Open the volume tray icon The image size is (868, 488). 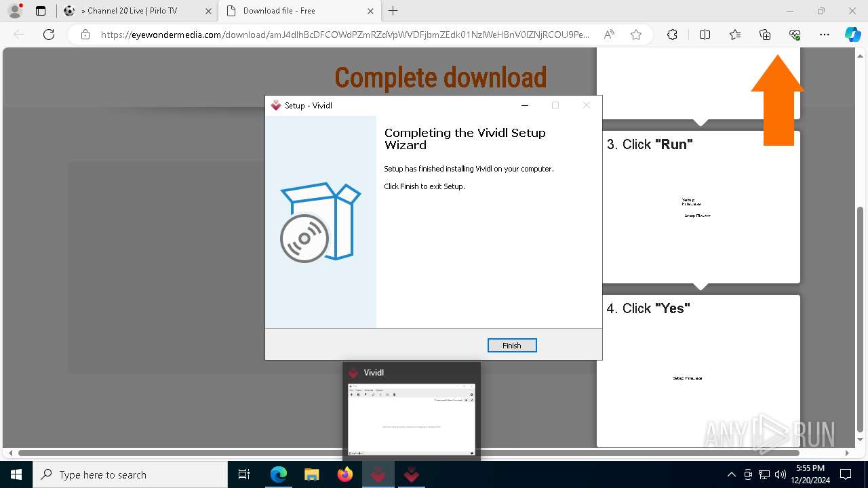pyautogui.click(x=781, y=474)
